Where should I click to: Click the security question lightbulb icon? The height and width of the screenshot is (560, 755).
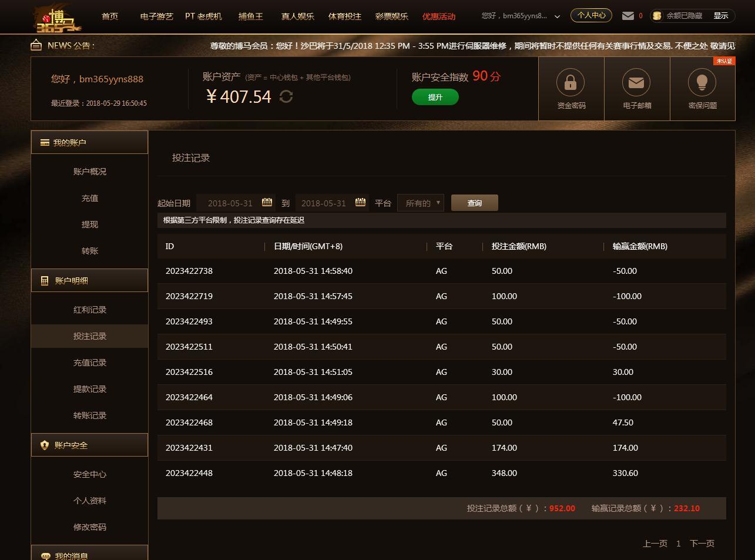702,83
